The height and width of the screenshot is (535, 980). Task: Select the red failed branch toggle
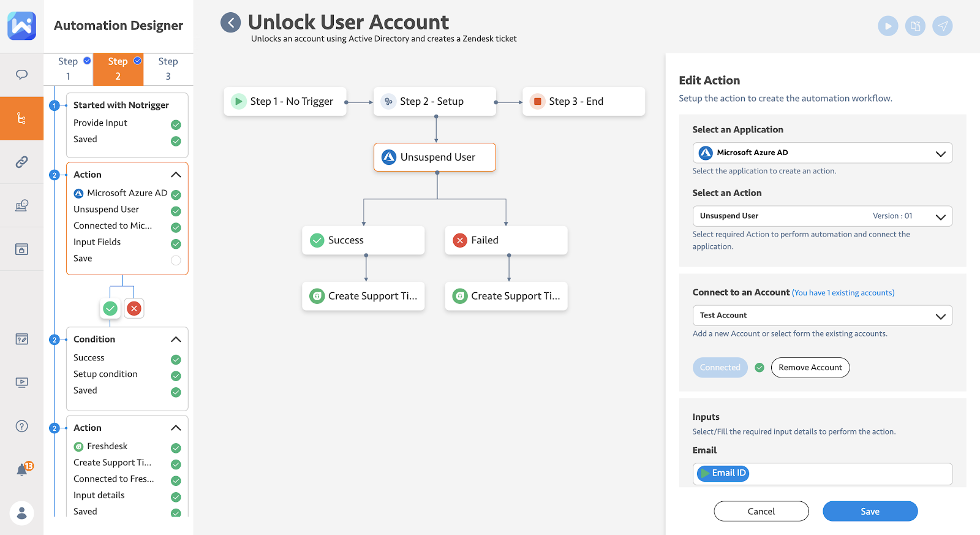[x=134, y=308]
